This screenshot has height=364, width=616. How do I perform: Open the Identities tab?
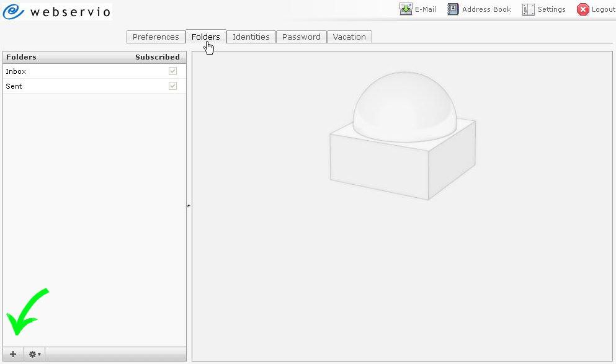coord(251,37)
